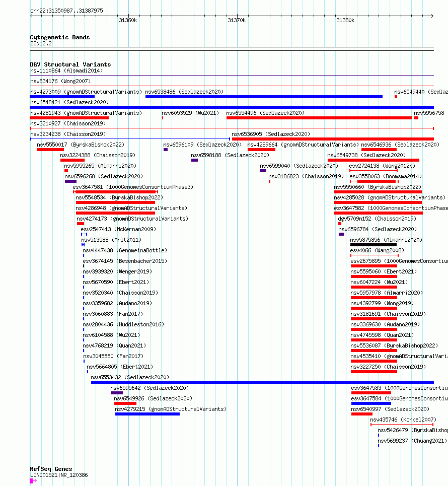Viewport: 448px width, 486px height.
Task: Select nsv5550017 (ByrskaBishop2022) variant
Action: 81,145
